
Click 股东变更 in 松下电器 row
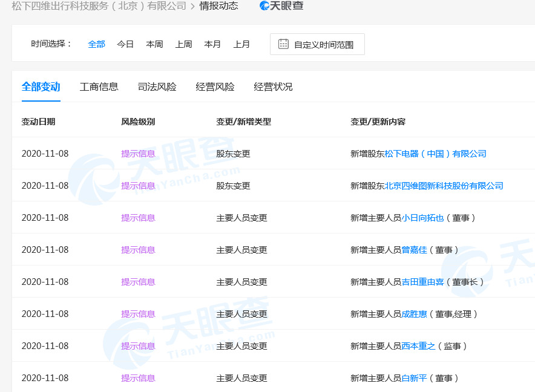(233, 154)
